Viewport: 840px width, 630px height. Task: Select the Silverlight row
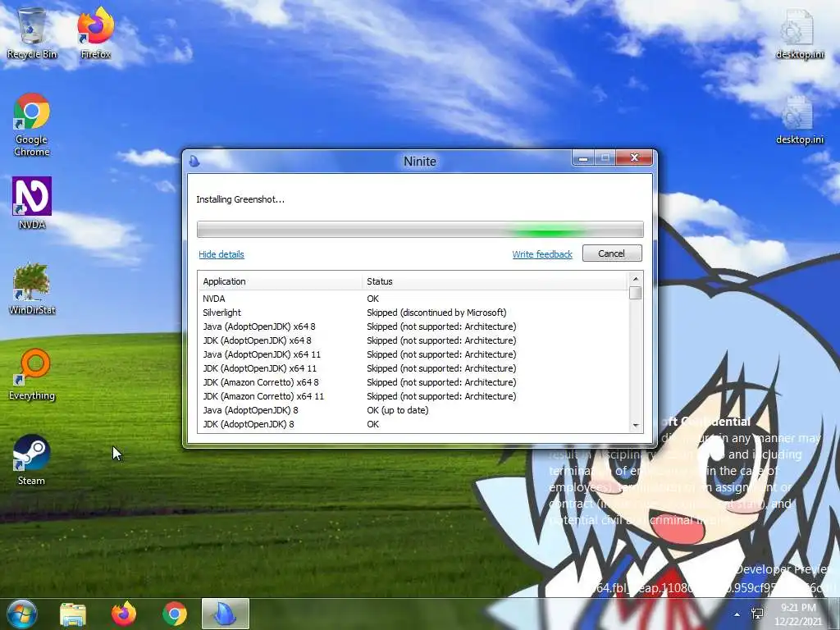413,313
